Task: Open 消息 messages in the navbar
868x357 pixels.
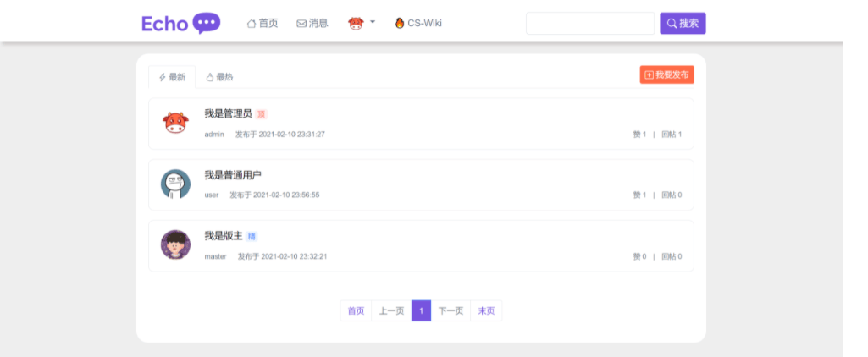Action: click(312, 24)
